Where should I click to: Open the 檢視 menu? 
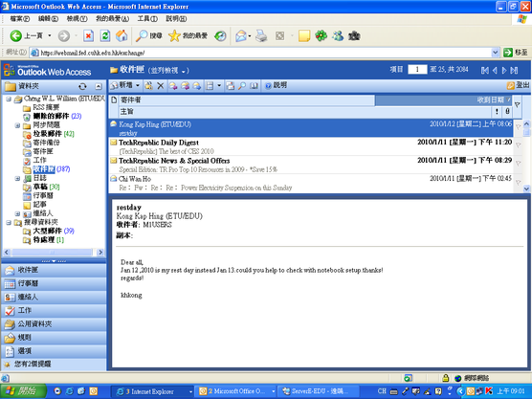[77, 19]
